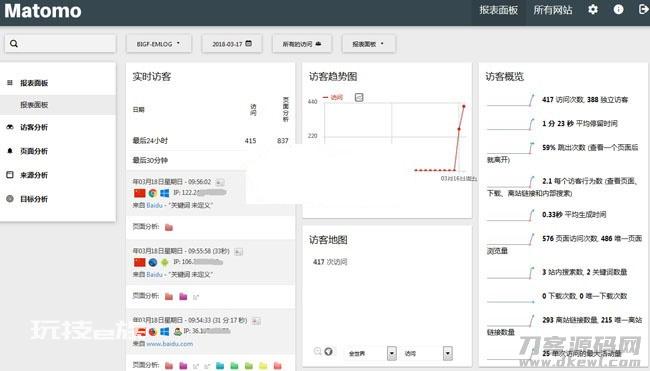Open the 访问 metric dropdown on the map

coord(427,354)
